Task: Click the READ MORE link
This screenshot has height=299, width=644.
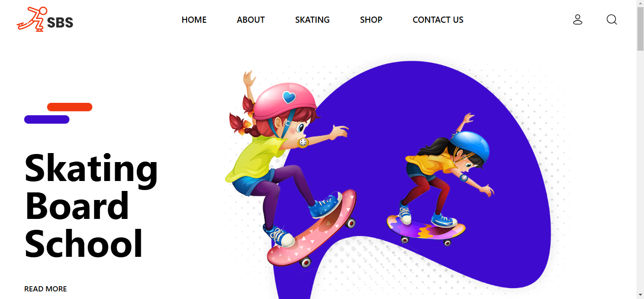Action: pos(45,289)
